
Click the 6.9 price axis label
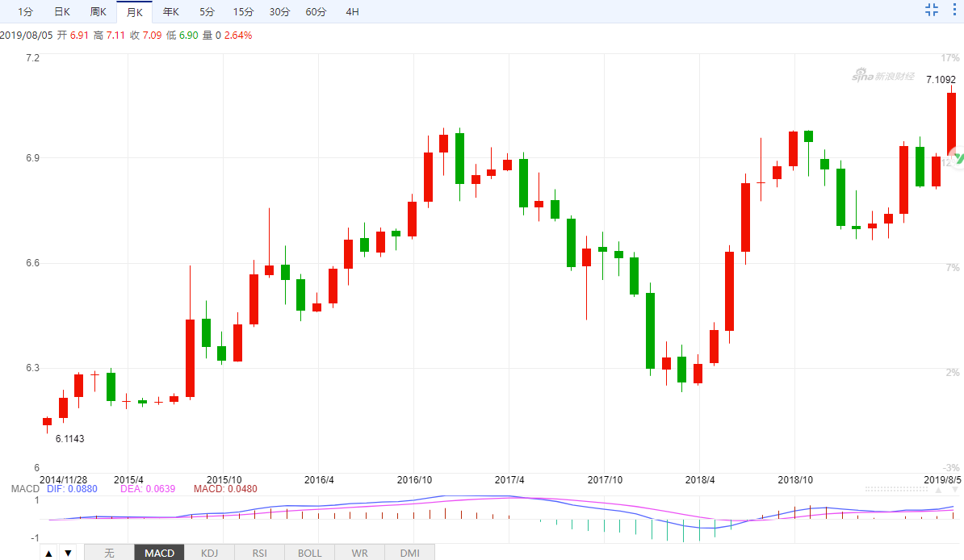coord(32,158)
